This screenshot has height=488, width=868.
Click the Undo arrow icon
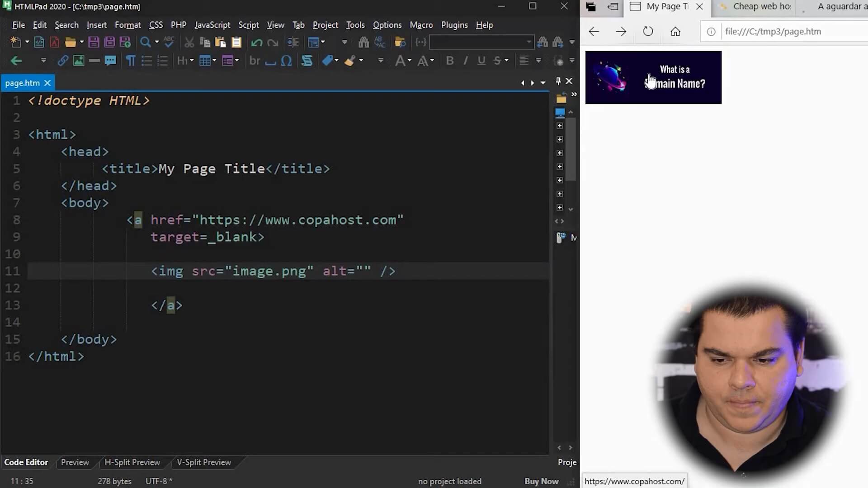point(257,42)
